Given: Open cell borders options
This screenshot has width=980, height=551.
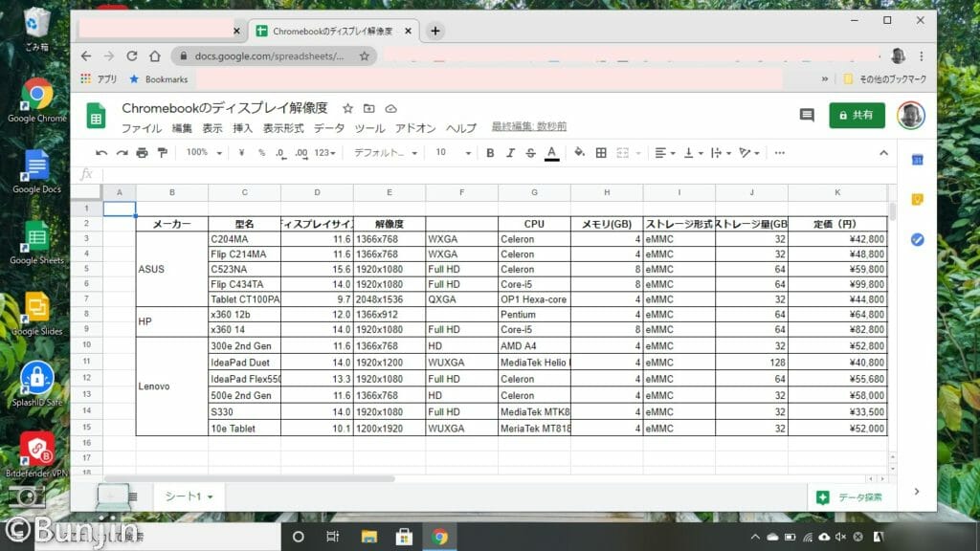Looking at the screenshot, I should coord(601,153).
